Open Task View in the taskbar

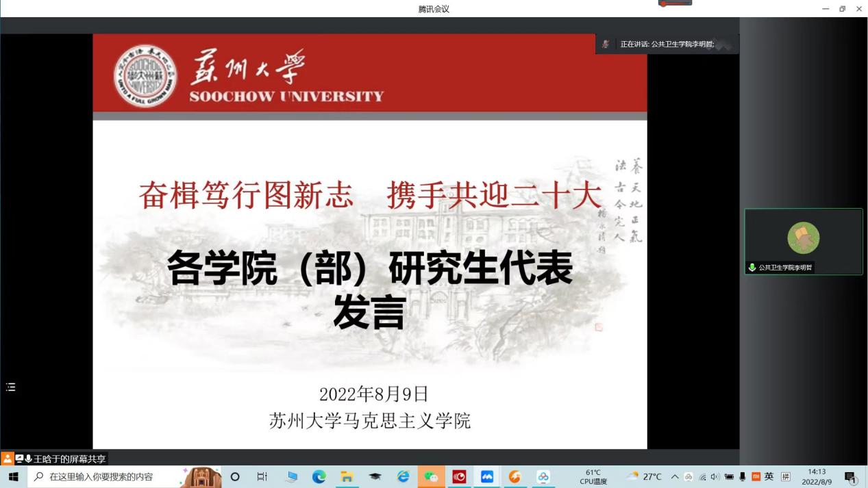tap(262, 477)
